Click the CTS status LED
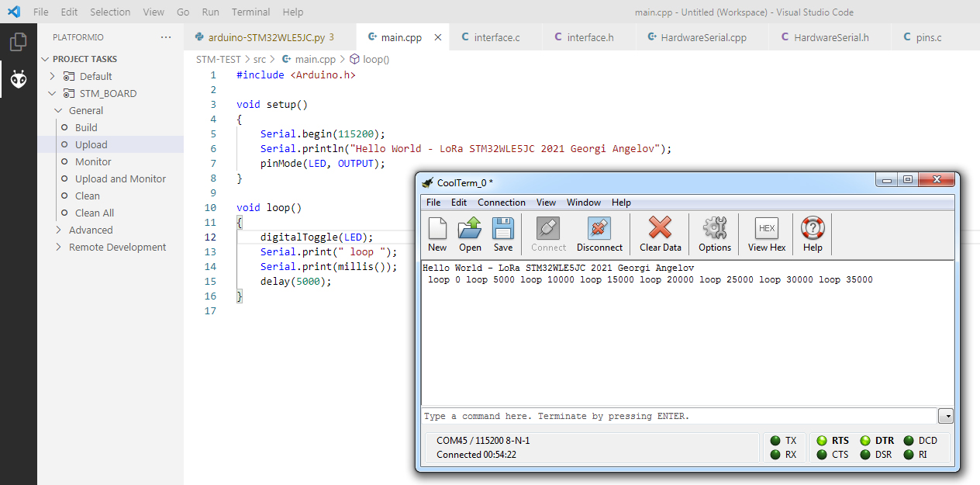 (x=822, y=455)
